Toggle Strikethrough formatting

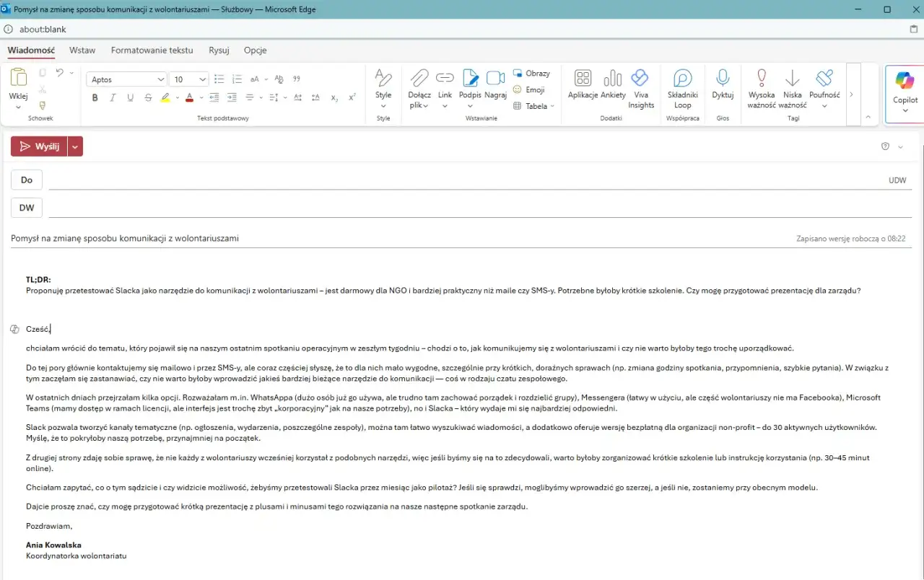pyautogui.click(x=148, y=97)
